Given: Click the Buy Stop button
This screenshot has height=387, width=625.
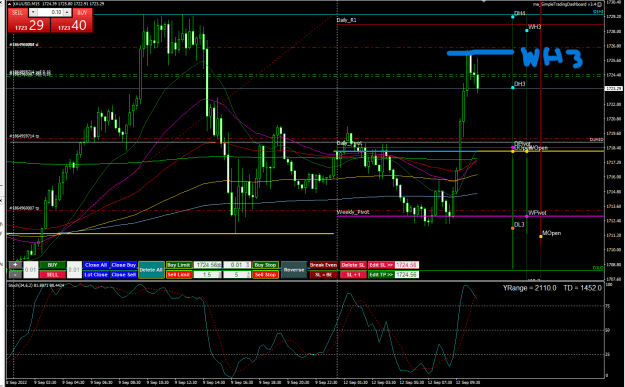Looking at the screenshot, I should [265, 265].
